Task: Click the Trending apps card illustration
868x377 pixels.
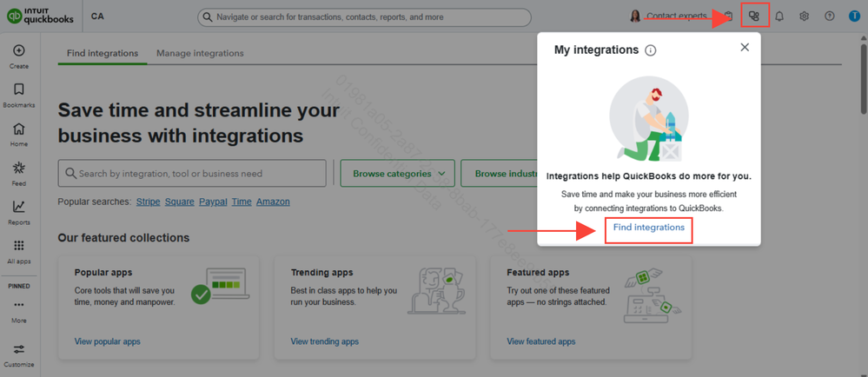Action: (435, 291)
